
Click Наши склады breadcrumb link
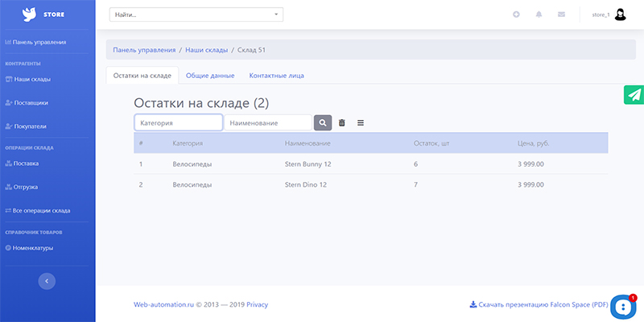pos(207,50)
